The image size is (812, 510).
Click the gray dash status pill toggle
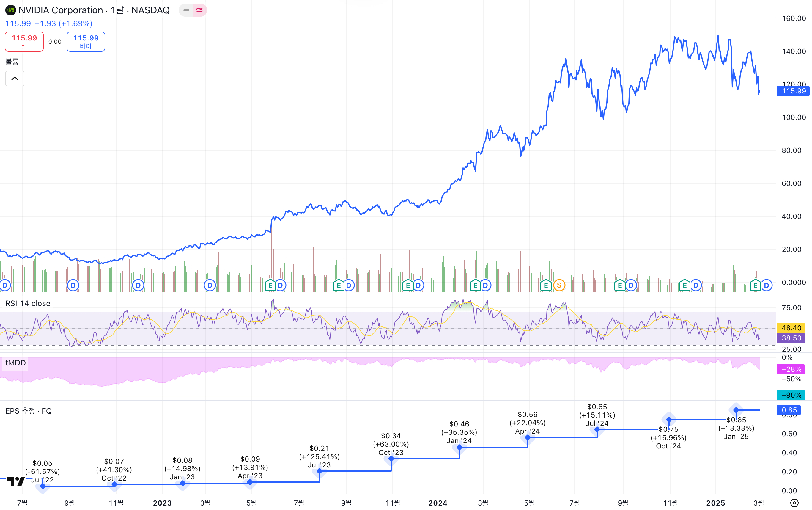[186, 10]
